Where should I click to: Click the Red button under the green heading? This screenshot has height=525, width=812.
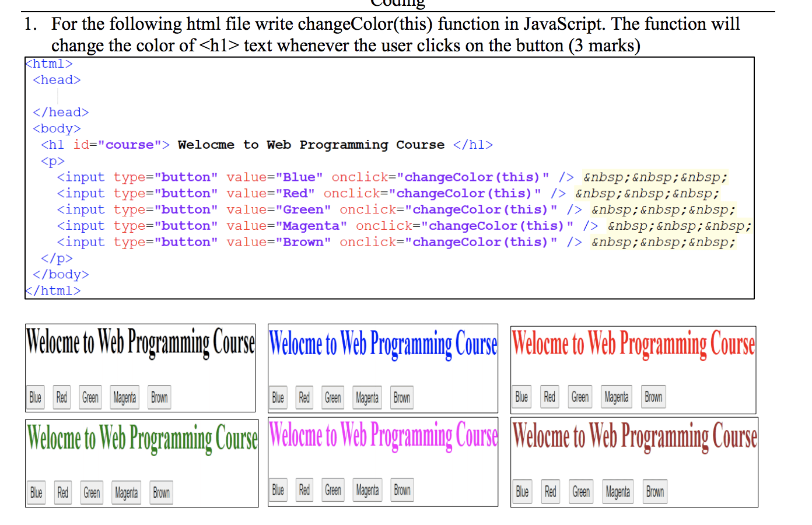(62, 492)
